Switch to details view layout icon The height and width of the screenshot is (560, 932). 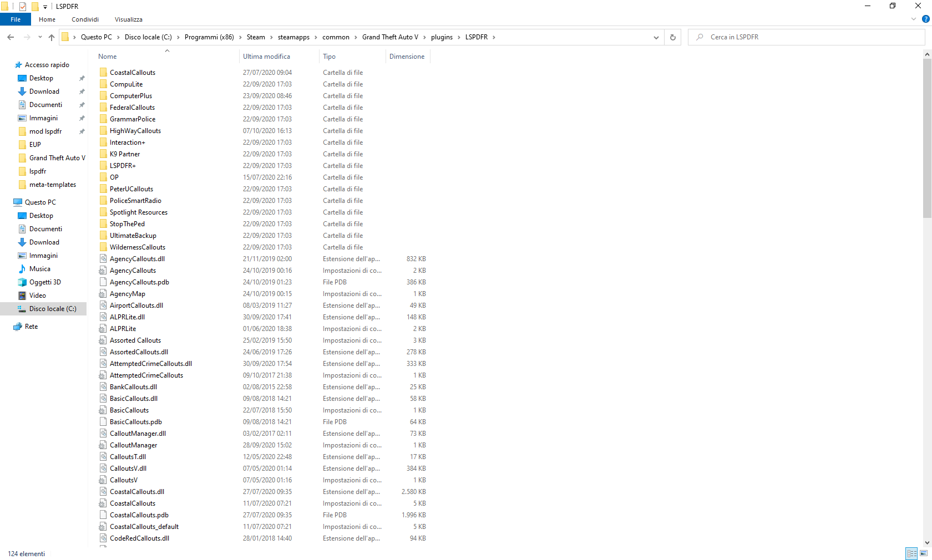[911, 553]
